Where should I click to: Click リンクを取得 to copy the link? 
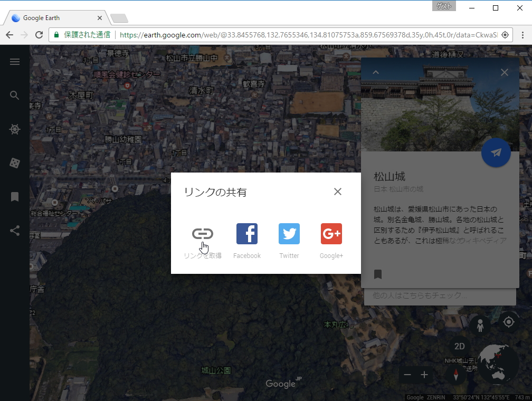(203, 234)
